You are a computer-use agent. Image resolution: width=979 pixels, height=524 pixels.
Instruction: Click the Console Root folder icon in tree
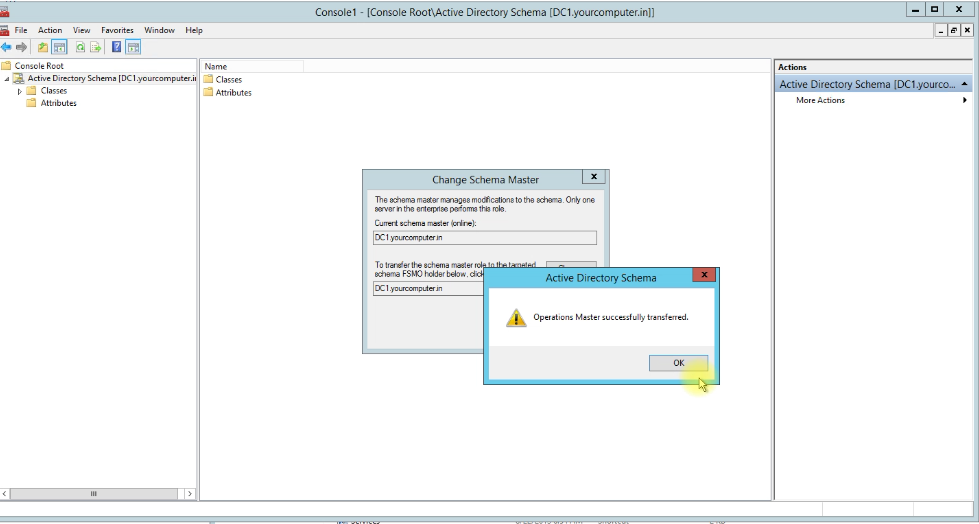coord(6,66)
